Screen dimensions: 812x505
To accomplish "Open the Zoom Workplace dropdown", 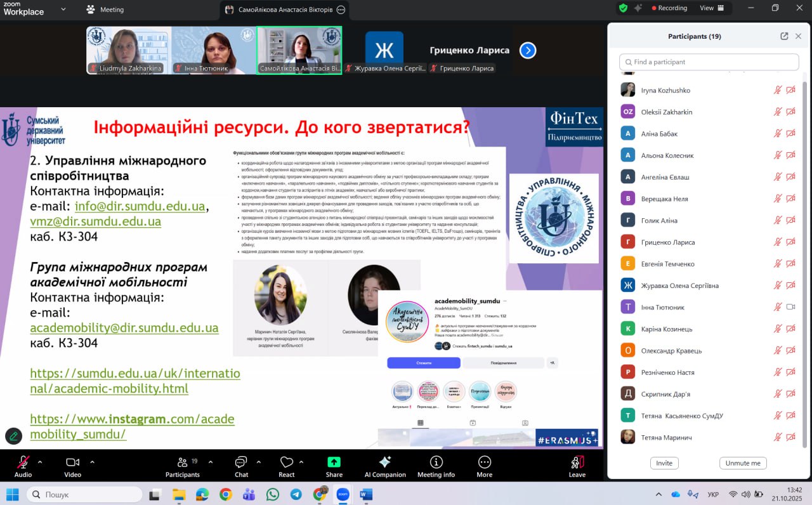I will pyautogui.click(x=63, y=10).
